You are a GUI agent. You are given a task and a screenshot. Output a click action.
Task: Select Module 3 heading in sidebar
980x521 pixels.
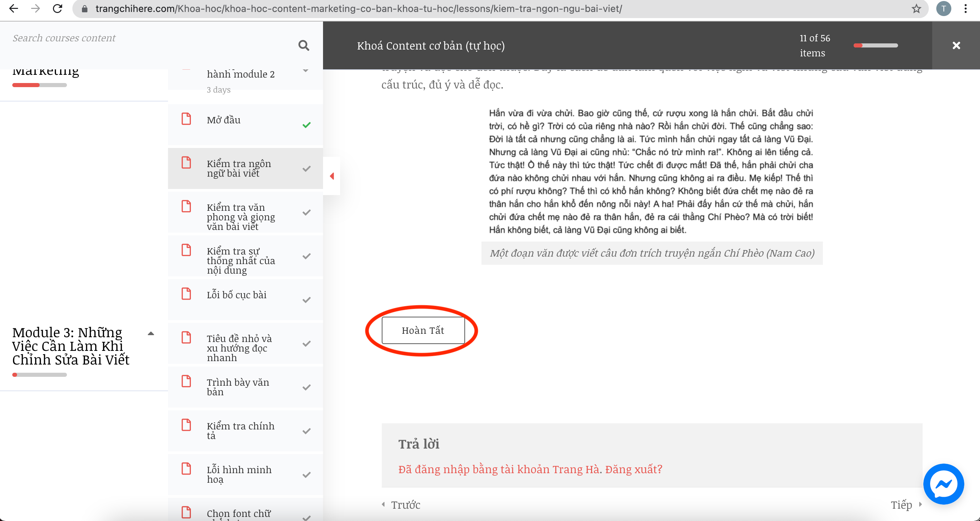click(x=71, y=346)
